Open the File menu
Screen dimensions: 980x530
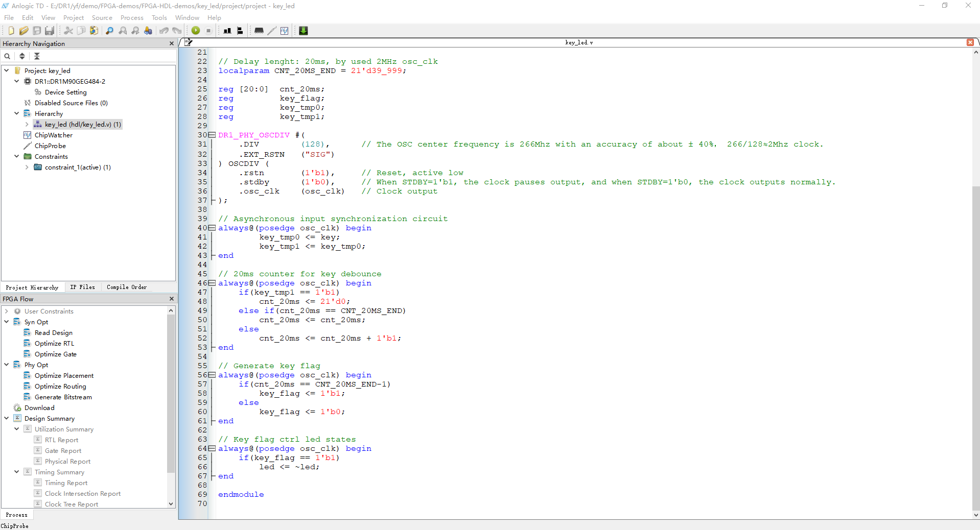[x=9, y=17]
